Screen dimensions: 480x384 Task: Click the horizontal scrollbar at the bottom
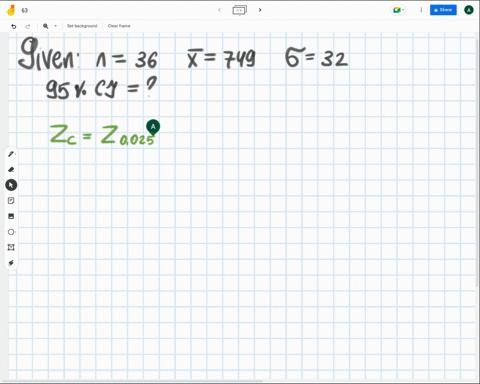133,381
